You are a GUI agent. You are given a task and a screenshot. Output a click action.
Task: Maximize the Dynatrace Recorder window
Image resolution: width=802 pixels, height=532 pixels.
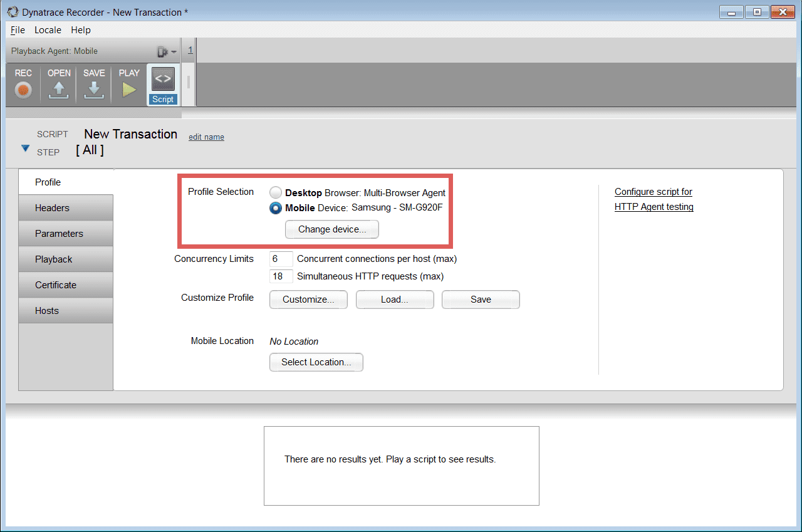click(x=757, y=12)
